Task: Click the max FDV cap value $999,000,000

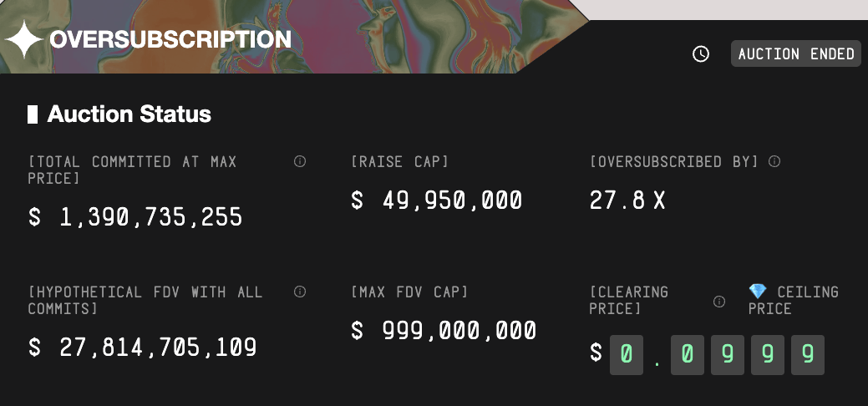Action: (444, 331)
